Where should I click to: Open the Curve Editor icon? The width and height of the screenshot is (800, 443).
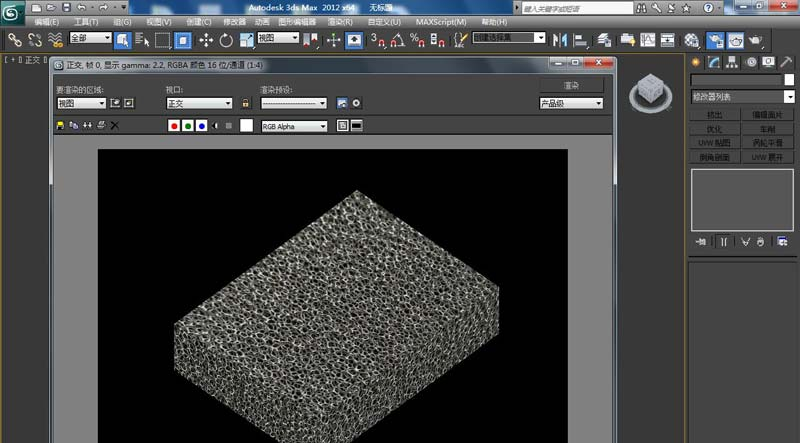[647, 40]
